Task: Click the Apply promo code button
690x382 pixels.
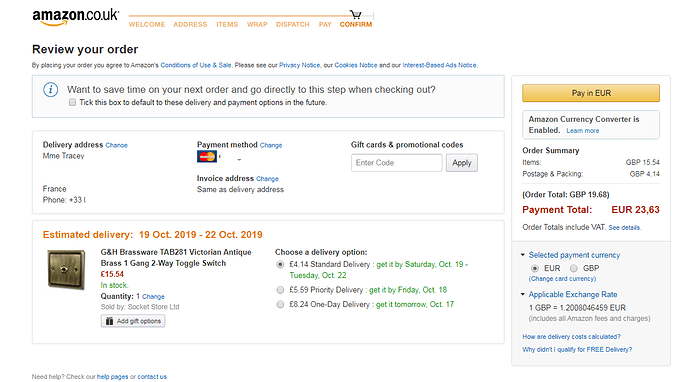Action: pos(462,163)
